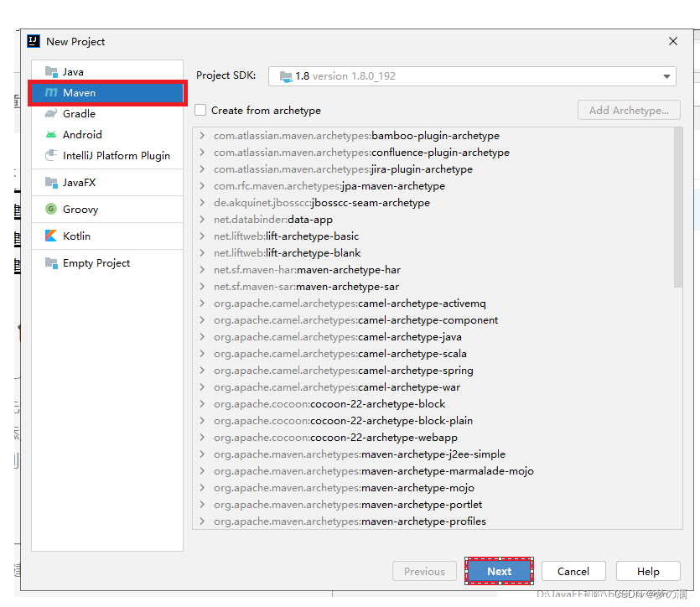The width and height of the screenshot is (700, 607).
Task: Click the IntelliJ IDEA logo in title bar
Action: [34, 41]
